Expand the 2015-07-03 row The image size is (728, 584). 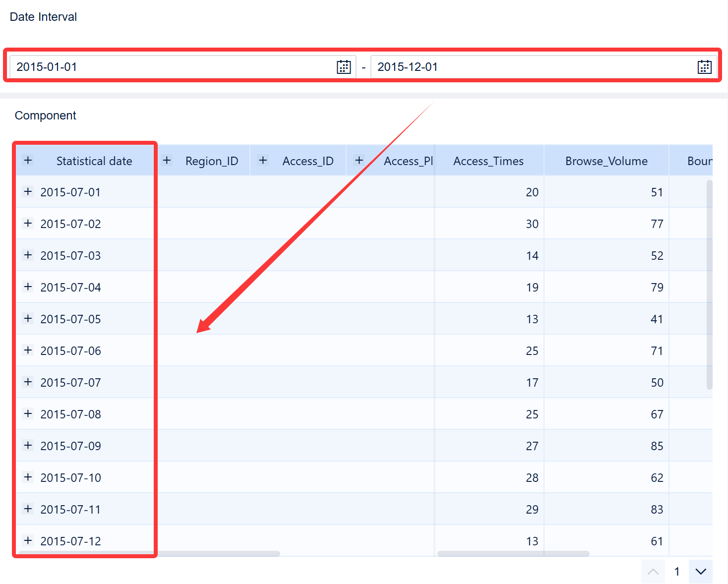pyautogui.click(x=28, y=255)
